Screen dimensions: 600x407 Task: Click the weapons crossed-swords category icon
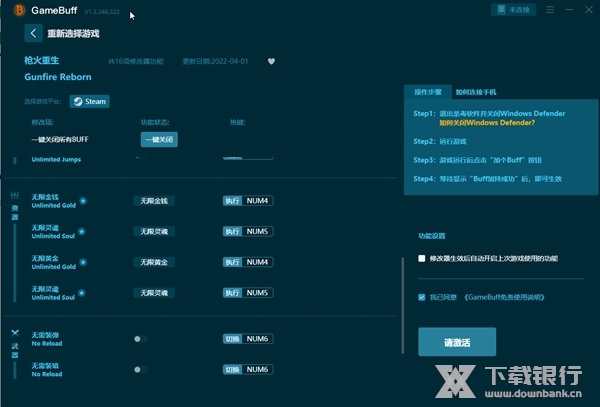pos(15,334)
